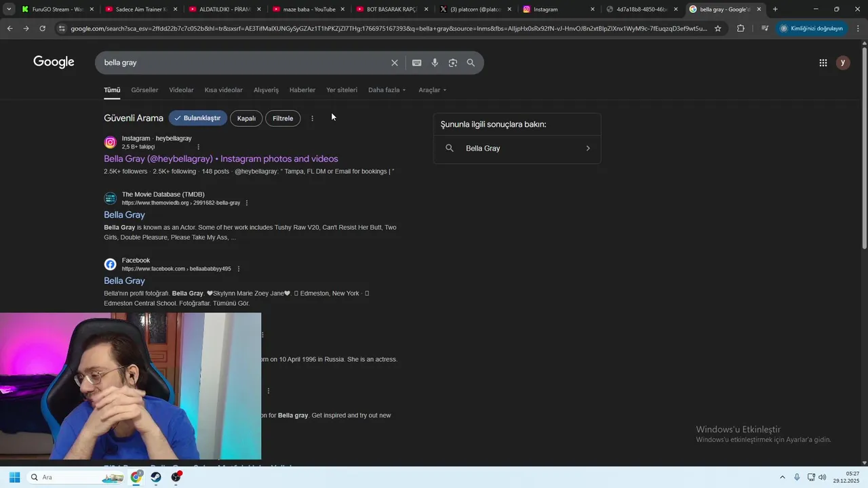Open Chrome from the taskbar

[x=136, y=477]
